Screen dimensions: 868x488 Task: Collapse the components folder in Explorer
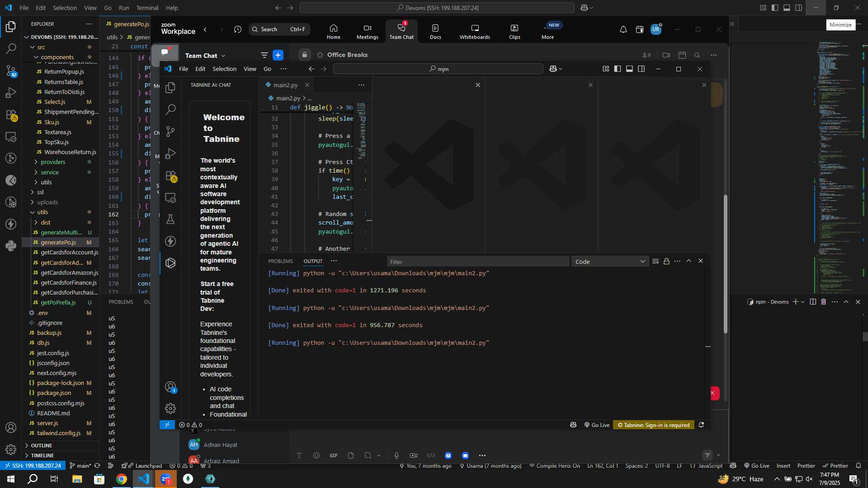click(57, 57)
